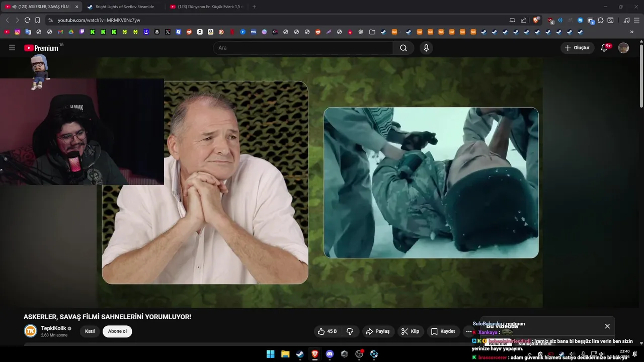Open the notifications bell
Screen dimensions: 644x362
tap(605, 48)
